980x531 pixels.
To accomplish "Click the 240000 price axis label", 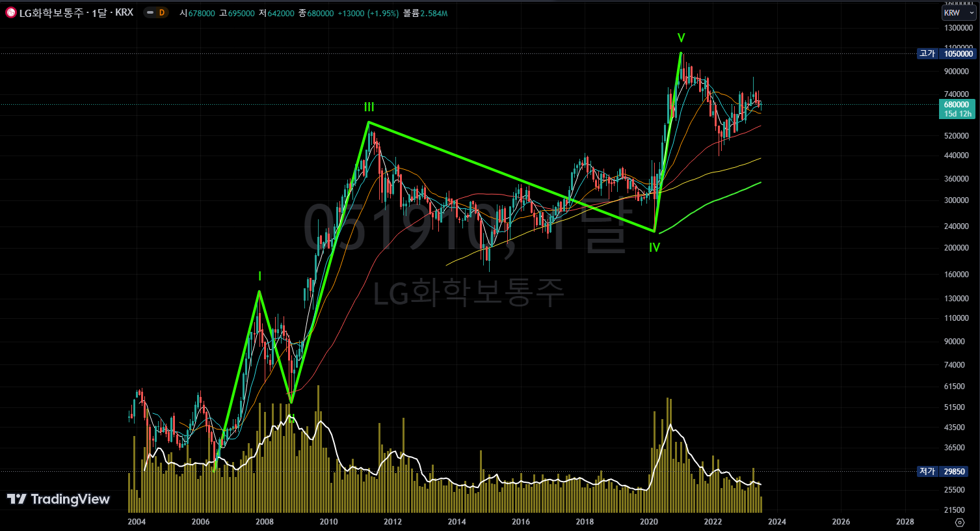I will (x=957, y=226).
